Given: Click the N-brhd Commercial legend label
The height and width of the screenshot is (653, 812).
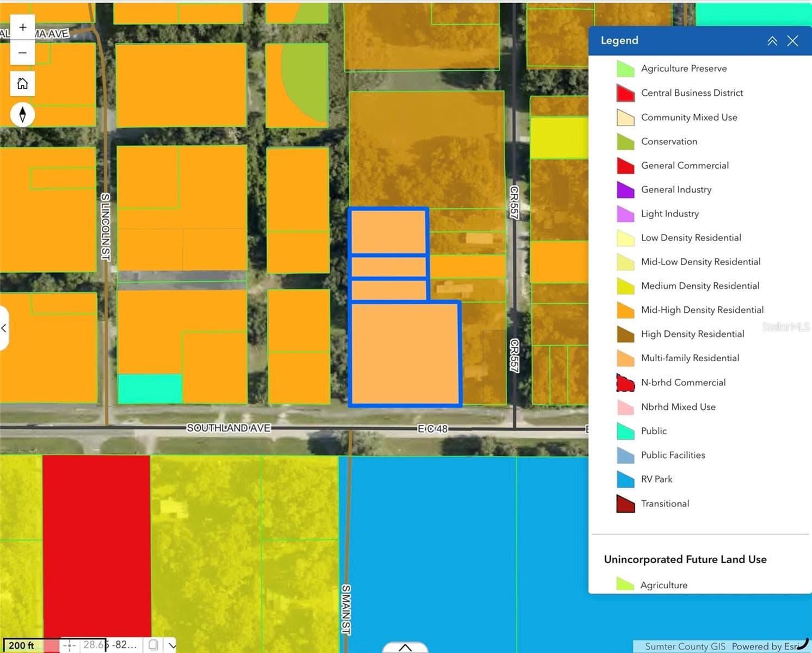Looking at the screenshot, I should (x=683, y=383).
